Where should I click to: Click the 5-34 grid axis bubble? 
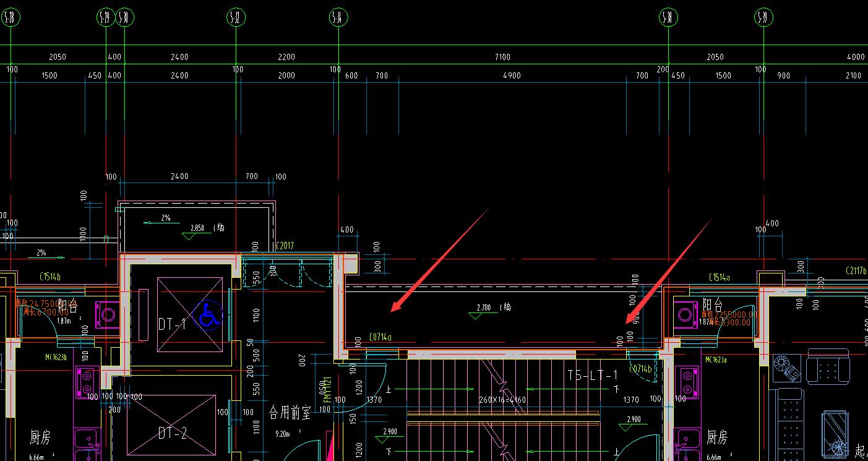pyautogui.click(x=338, y=18)
